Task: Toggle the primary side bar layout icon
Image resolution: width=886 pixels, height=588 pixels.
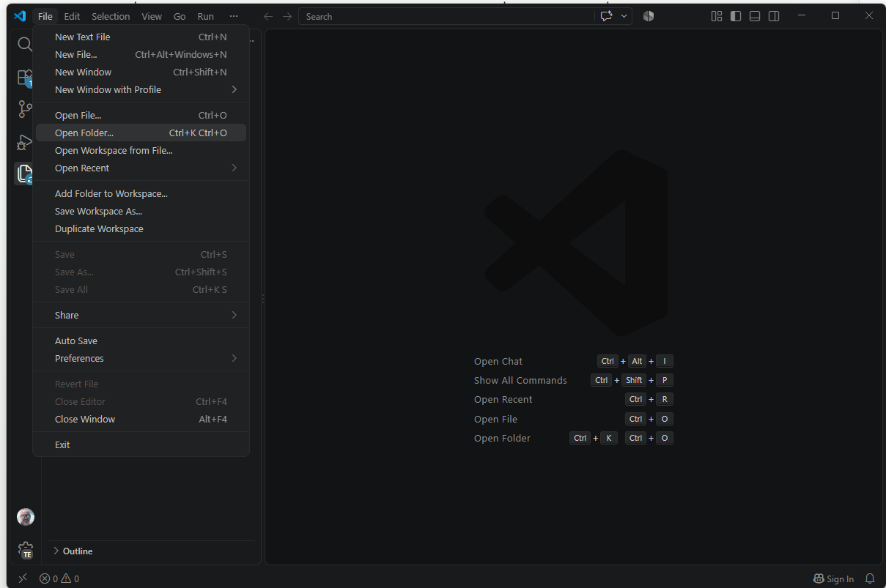Action: pyautogui.click(x=736, y=16)
